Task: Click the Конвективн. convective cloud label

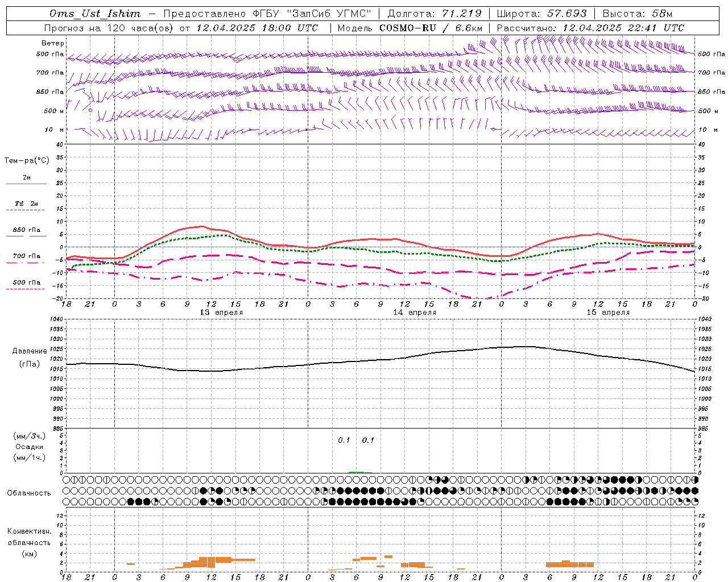Action: [29, 531]
